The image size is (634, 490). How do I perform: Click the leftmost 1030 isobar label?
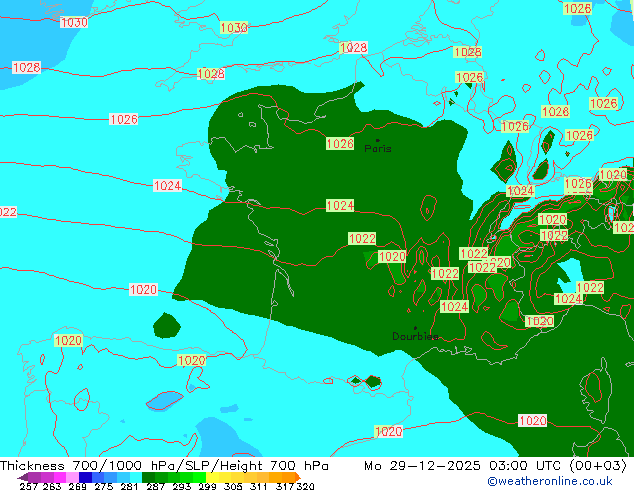point(74,22)
